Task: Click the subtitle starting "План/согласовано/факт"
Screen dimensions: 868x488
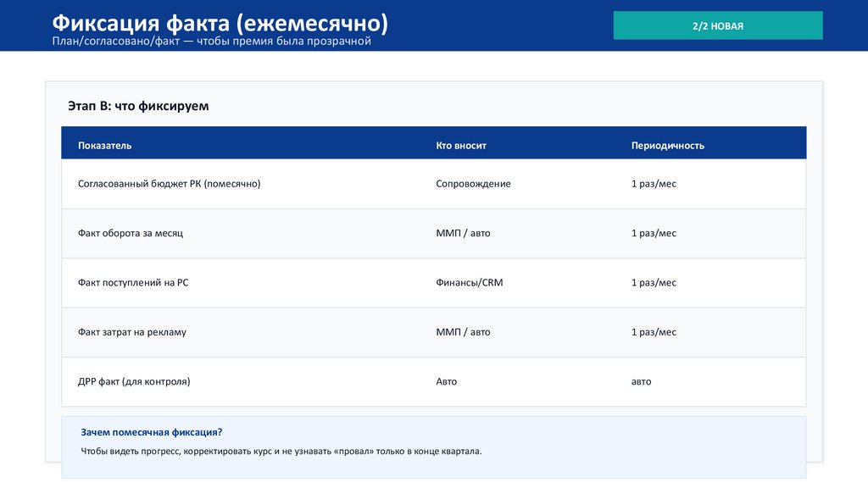Action: pyautogui.click(x=212, y=42)
